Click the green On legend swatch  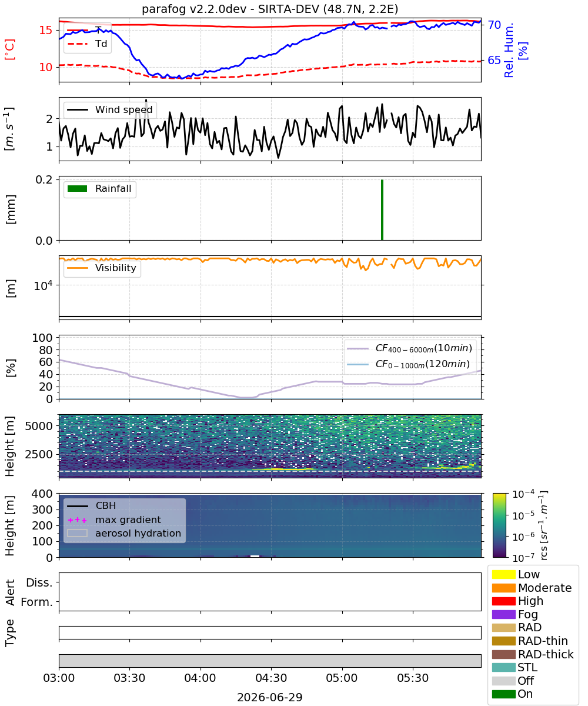(x=503, y=694)
